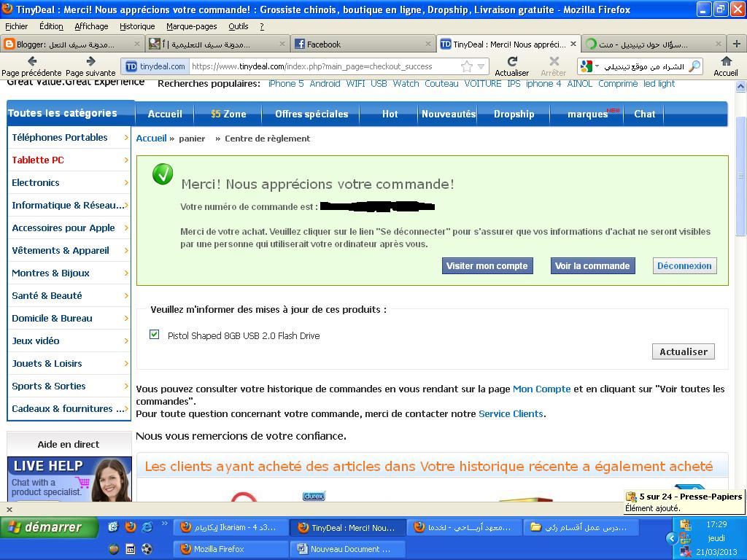Image resolution: width=747 pixels, height=560 pixels.
Task: Click the tinydeal.com site identity badge
Action: pos(155,66)
